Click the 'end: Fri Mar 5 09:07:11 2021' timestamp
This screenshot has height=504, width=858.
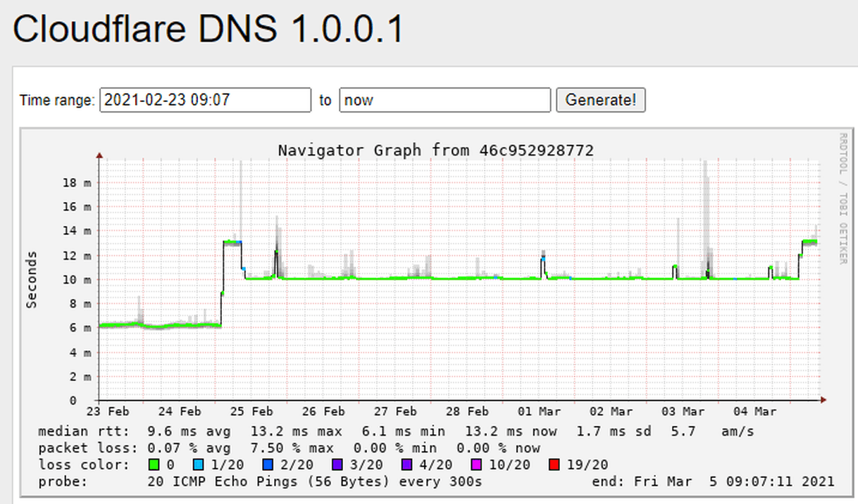click(714, 481)
